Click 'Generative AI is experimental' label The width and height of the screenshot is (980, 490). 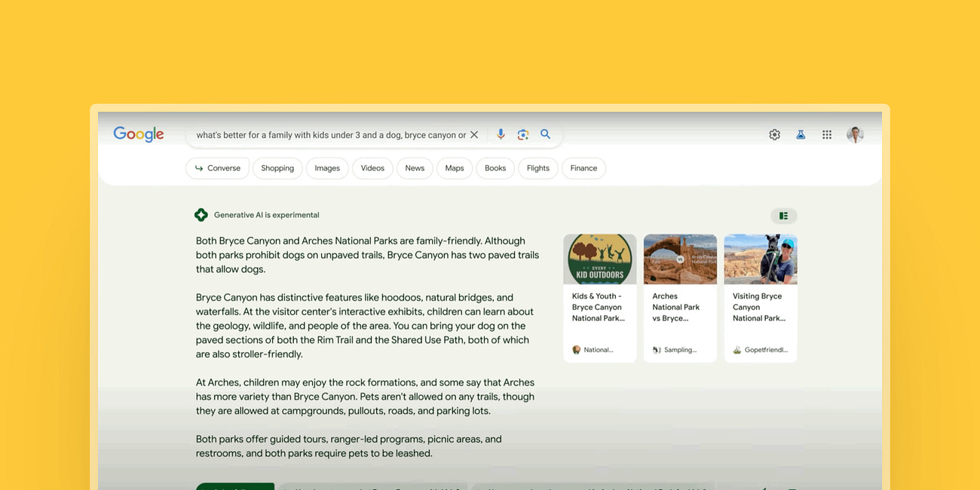point(267,215)
